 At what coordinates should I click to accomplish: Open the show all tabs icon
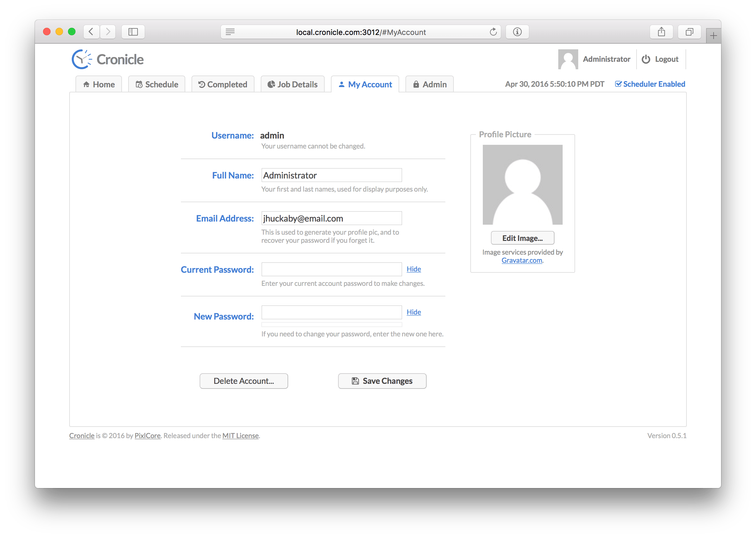[x=689, y=32]
